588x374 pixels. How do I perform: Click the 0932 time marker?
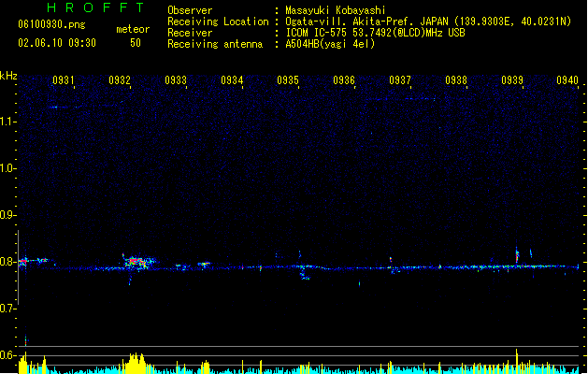click(120, 80)
